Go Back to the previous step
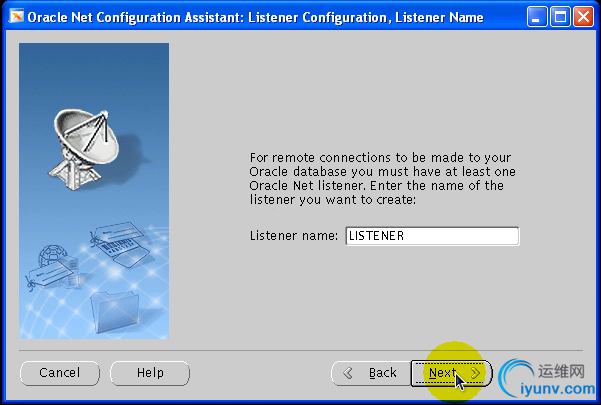The width and height of the screenshot is (601, 405). 371,373
